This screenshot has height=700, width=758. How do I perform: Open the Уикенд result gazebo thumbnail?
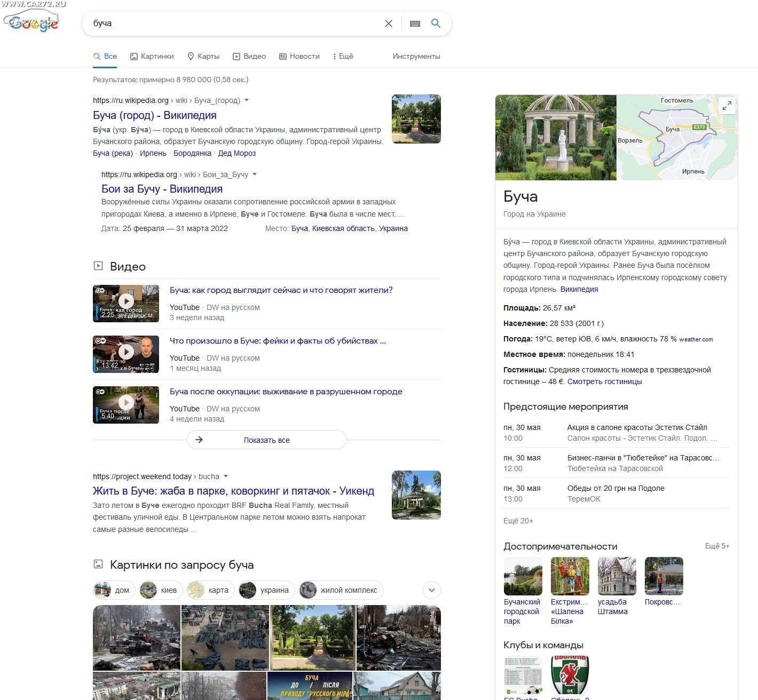pyautogui.click(x=416, y=495)
